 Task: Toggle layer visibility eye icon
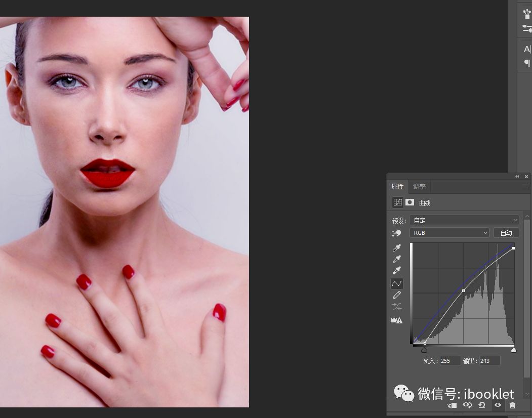coord(498,405)
